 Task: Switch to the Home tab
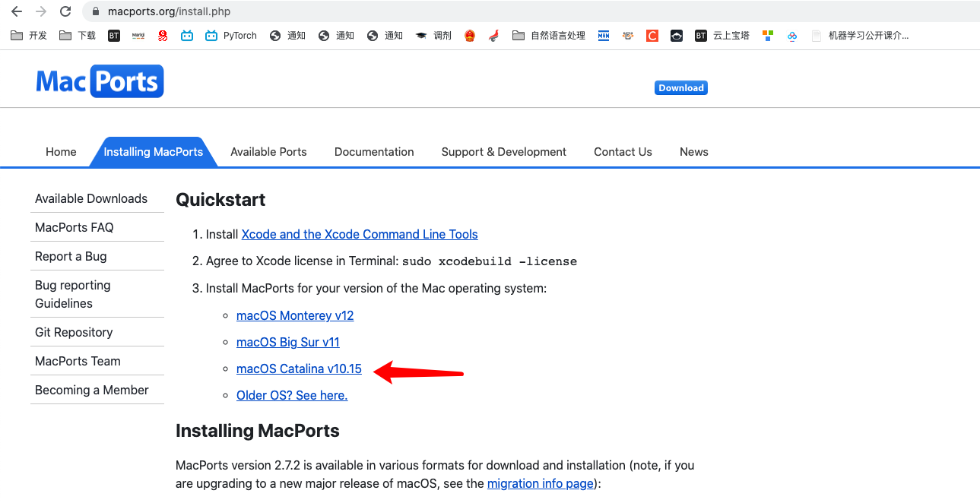(x=61, y=152)
